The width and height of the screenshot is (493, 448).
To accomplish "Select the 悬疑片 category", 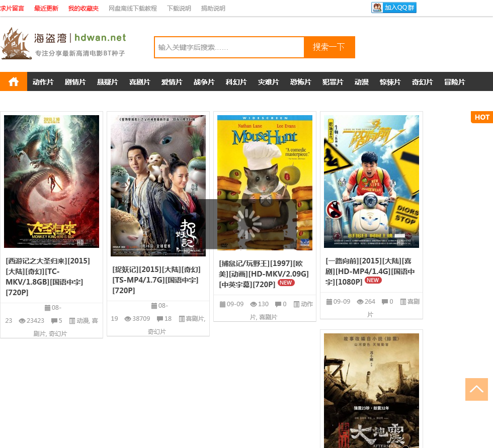I will 108,82.
